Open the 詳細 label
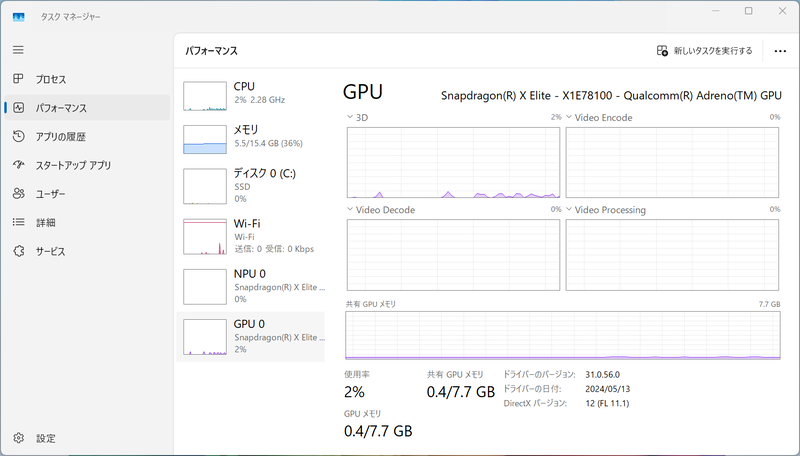Screen dimensions: 800x456 [x=45, y=222]
